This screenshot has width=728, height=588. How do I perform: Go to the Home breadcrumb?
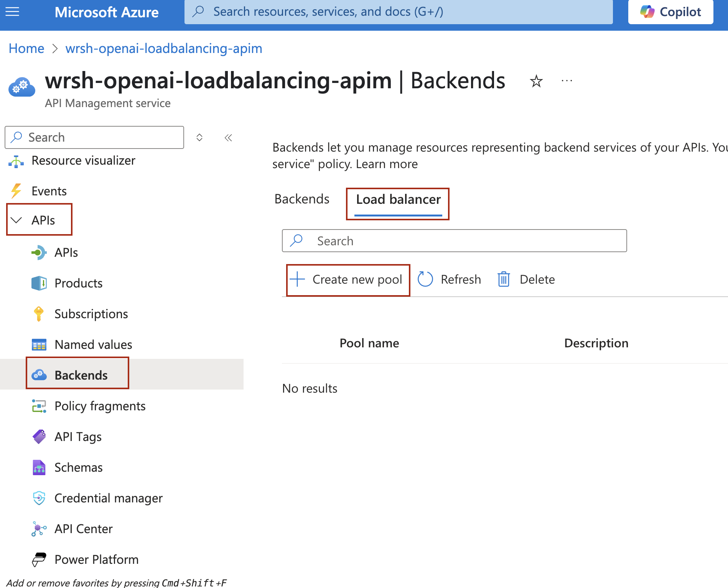click(x=26, y=48)
